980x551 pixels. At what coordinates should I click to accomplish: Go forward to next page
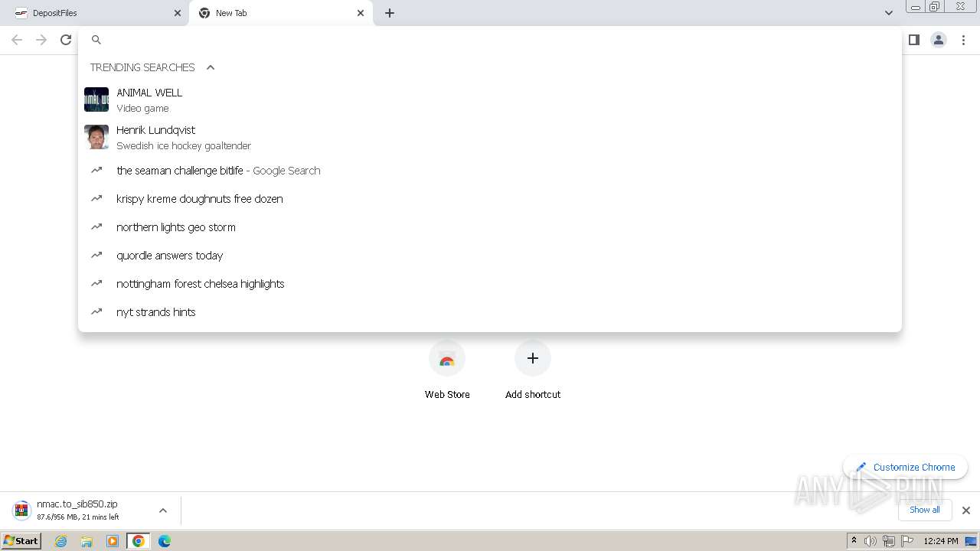41,40
